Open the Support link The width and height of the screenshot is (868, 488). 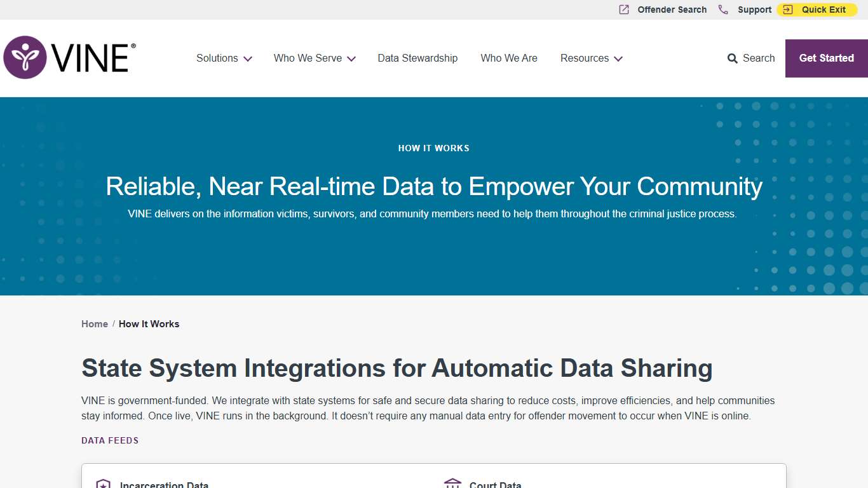[754, 10]
